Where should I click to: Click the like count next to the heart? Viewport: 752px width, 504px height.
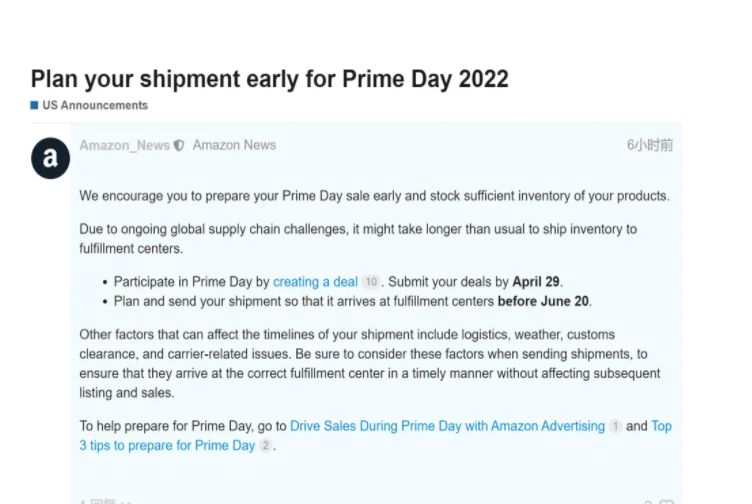[x=648, y=502]
